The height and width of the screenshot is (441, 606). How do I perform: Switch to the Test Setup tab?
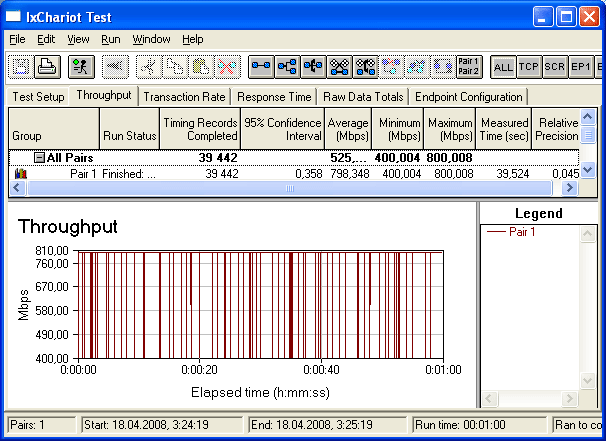[38, 97]
